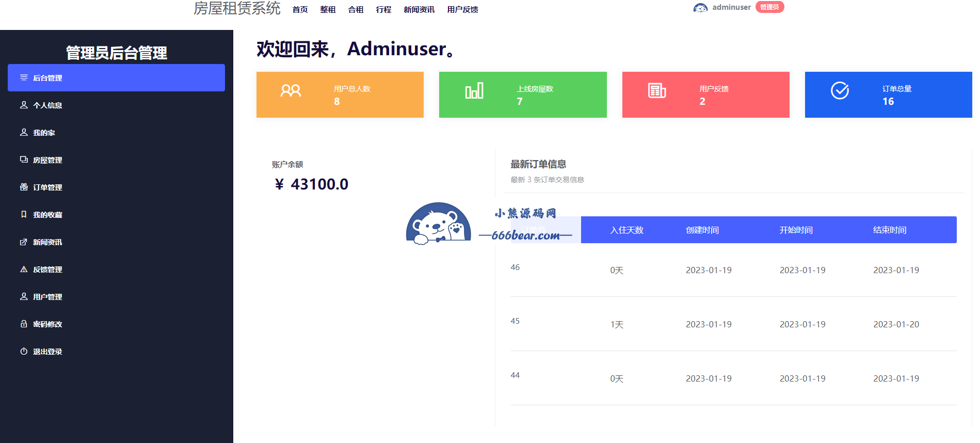Open 行程 in the top navigation
The height and width of the screenshot is (443, 980).
pos(383,9)
